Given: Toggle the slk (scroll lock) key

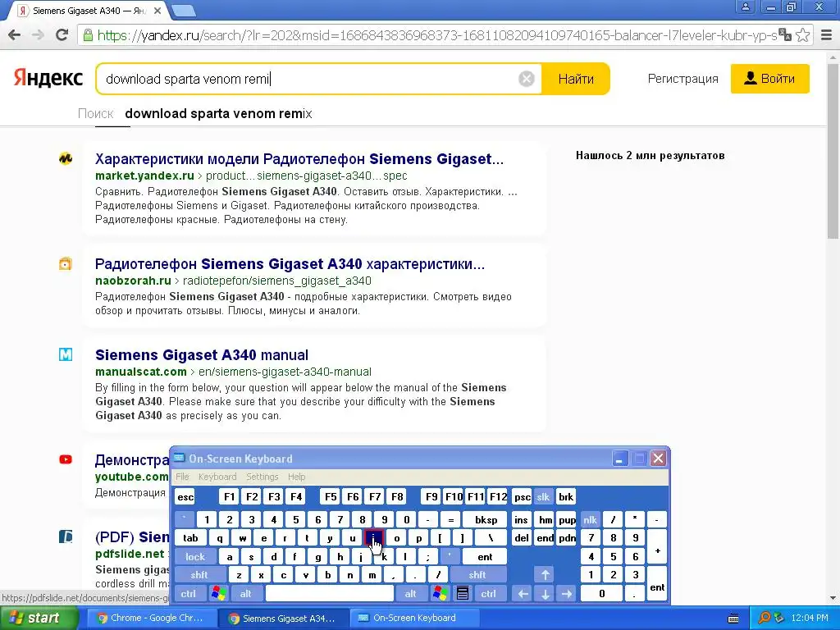Looking at the screenshot, I should (x=543, y=497).
